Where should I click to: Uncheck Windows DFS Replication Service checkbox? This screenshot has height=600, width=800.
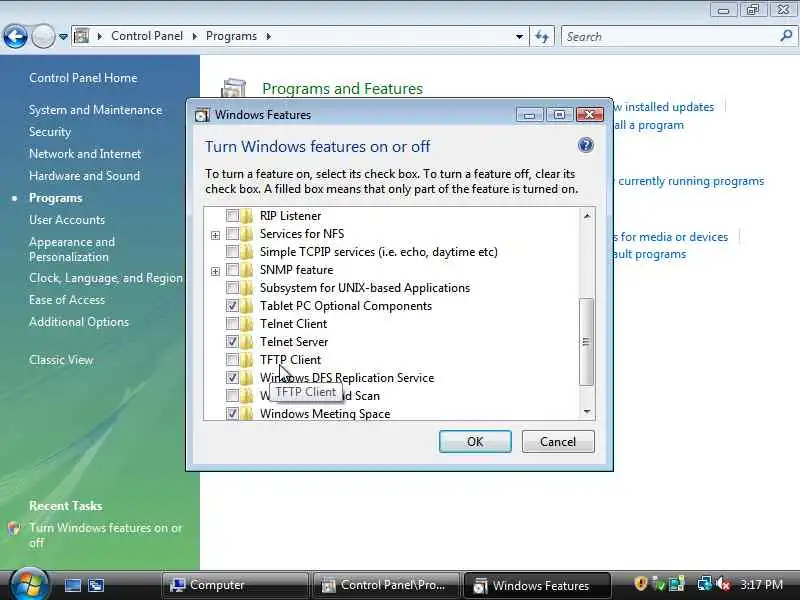232,378
